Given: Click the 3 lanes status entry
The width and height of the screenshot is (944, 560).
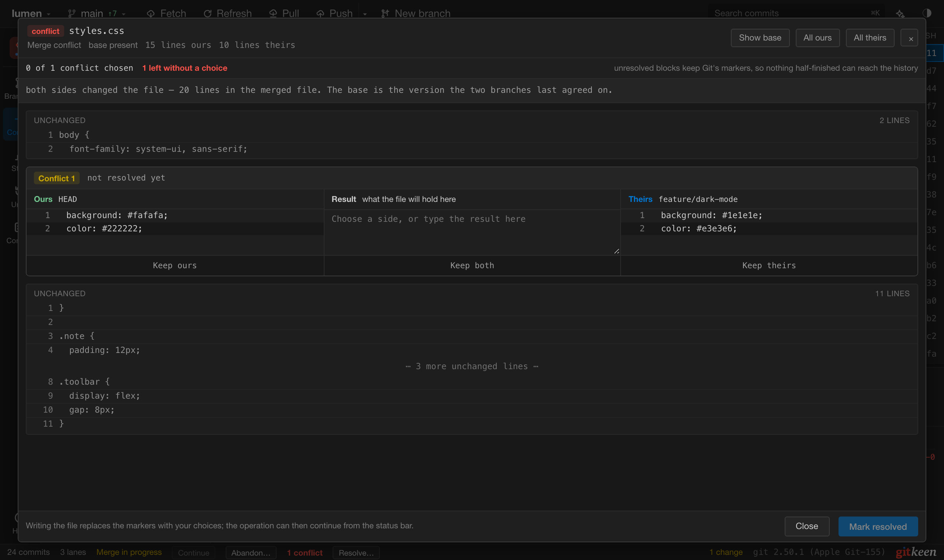Looking at the screenshot, I should point(73,552).
